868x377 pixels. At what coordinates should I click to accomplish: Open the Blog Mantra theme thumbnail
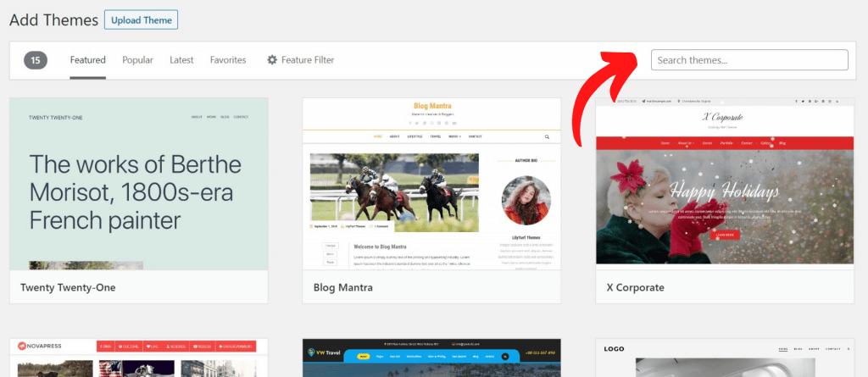coord(431,185)
